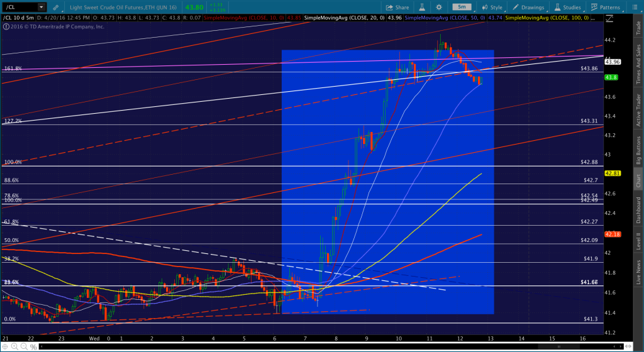The width and height of the screenshot is (644, 352).
Task: Click the +1.33 net change value
Action: [x=216, y=4]
